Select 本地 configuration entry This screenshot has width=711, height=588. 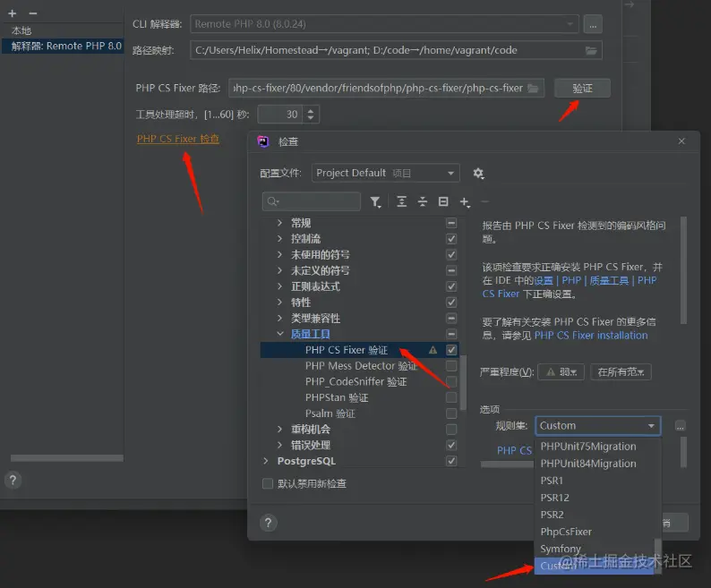point(63,30)
